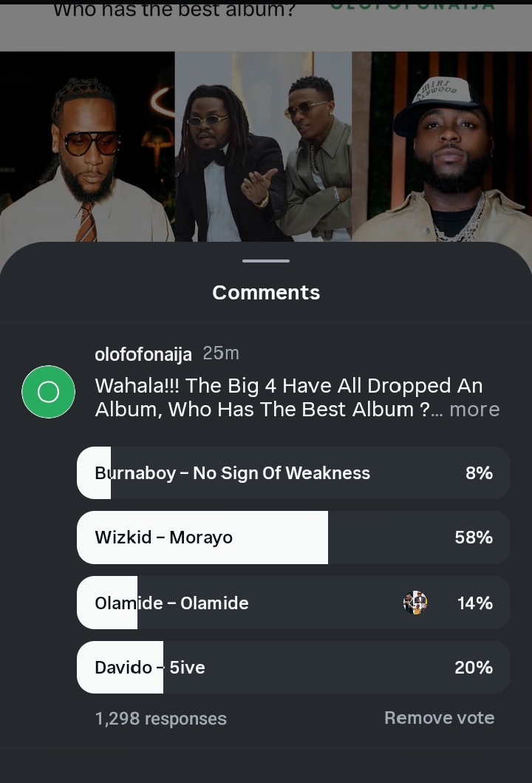Tap the voter avatar on the Olamide option

point(415,603)
